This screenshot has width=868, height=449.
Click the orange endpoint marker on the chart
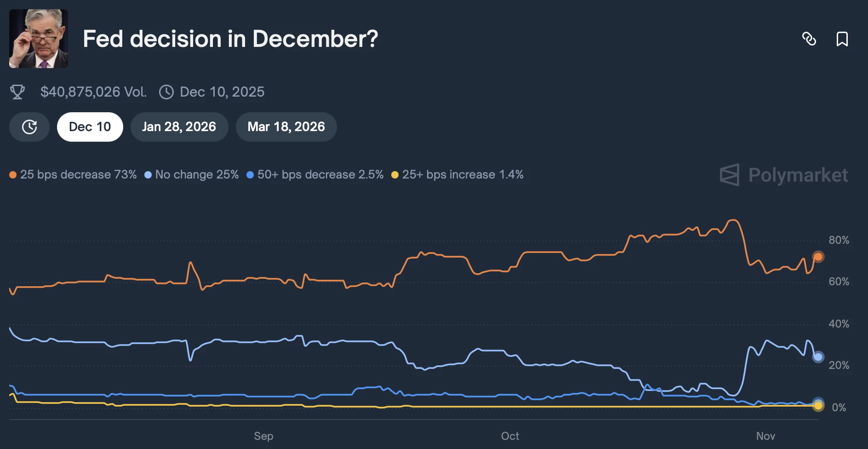point(818,256)
